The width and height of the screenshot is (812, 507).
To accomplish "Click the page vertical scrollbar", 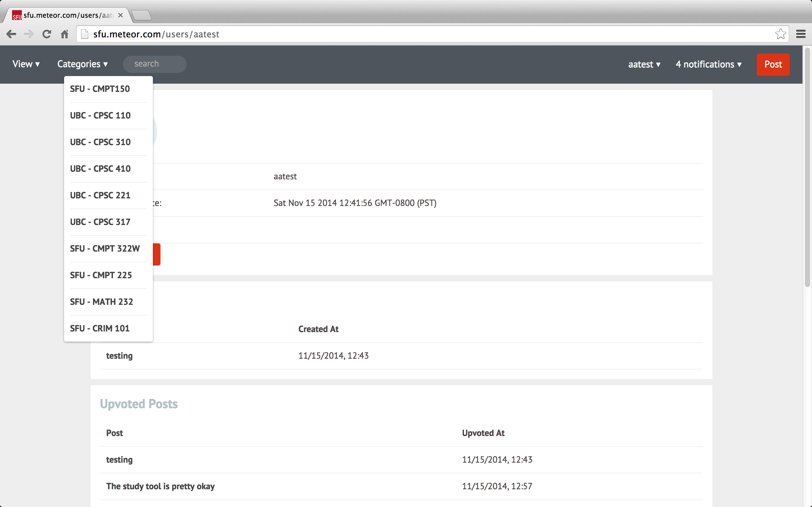I will pyautogui.click(x=807, y=168).
